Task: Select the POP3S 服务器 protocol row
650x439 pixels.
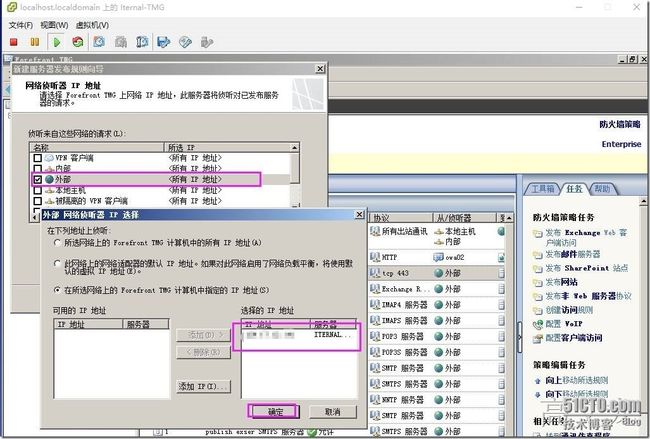Action: pos(437,352)
